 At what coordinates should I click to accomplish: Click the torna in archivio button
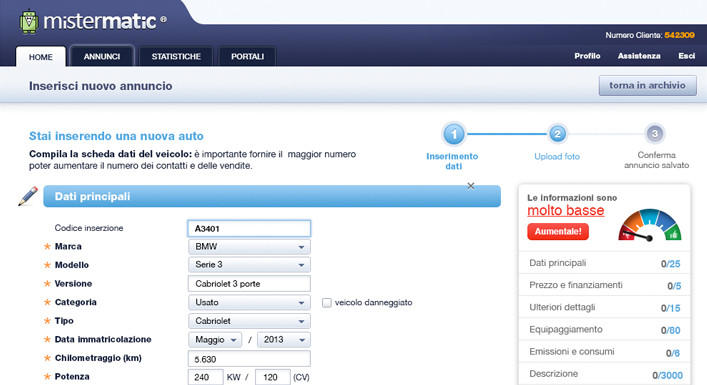click(647, 85)
